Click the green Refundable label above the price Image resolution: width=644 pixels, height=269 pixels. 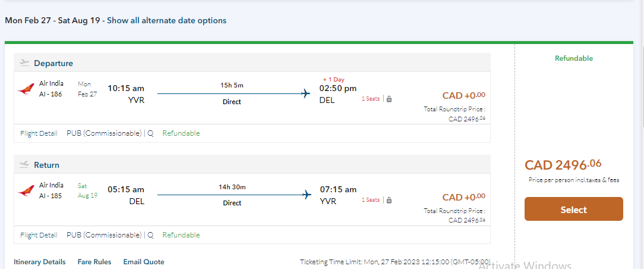(574, 58)
